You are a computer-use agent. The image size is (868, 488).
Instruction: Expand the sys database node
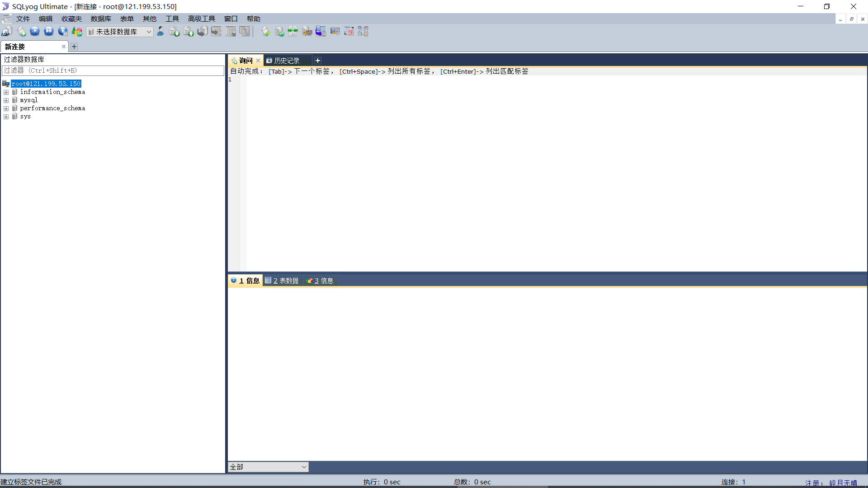pyautogui.click(x=6, y=117)
